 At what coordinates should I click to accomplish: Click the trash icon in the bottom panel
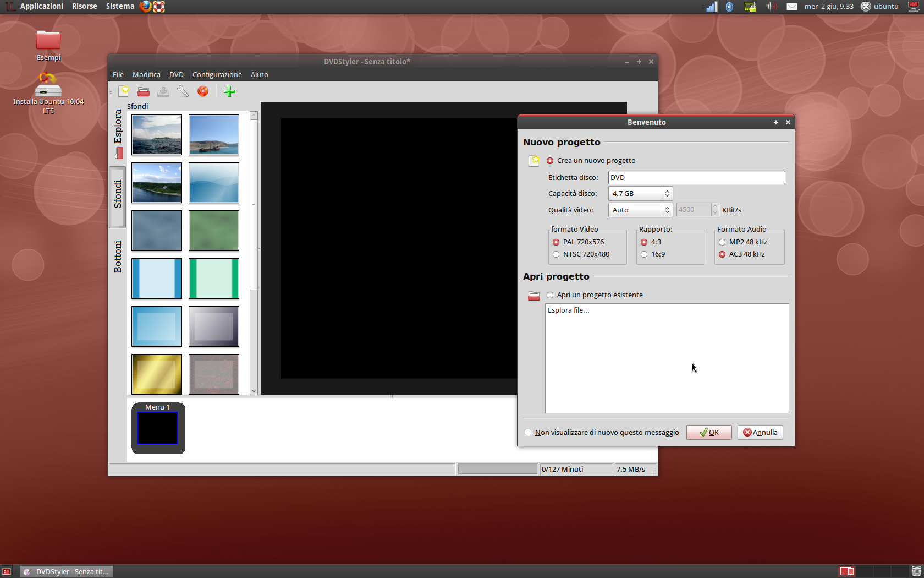(x=916, y=571)
